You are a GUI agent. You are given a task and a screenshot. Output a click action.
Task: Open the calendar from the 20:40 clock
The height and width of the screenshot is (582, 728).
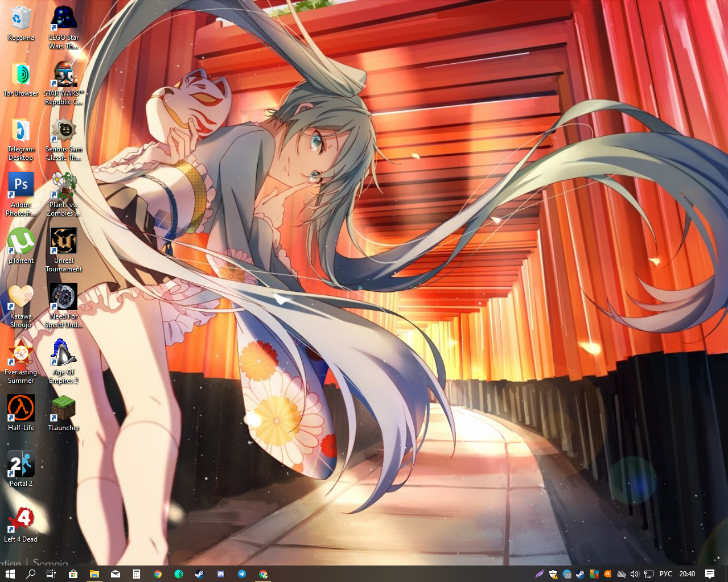[x=687, y=574]
